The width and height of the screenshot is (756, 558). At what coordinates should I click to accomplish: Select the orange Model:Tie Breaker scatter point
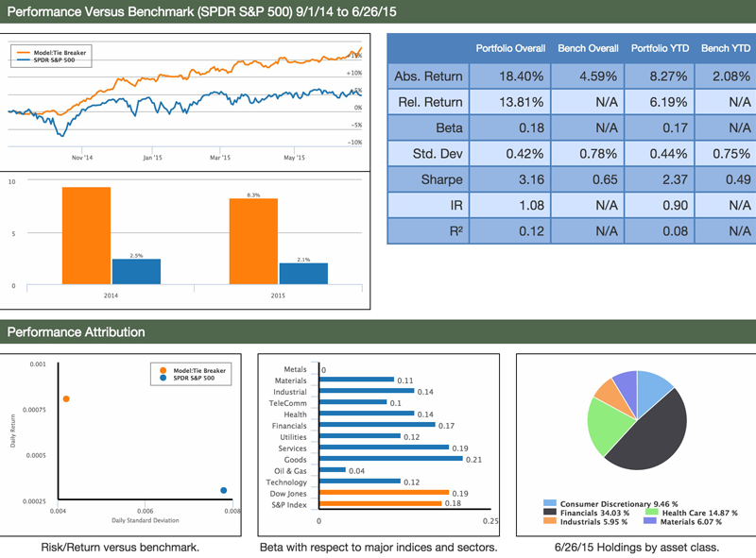tap(66, 398)
